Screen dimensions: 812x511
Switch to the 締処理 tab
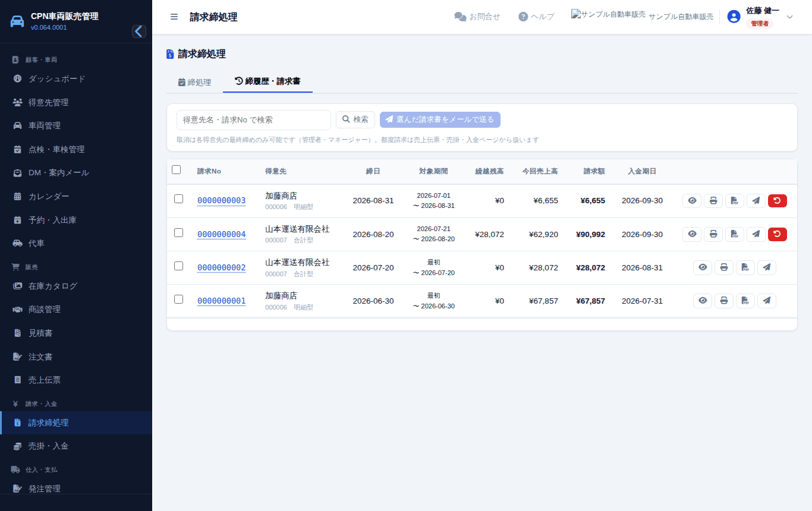point(194,82)
